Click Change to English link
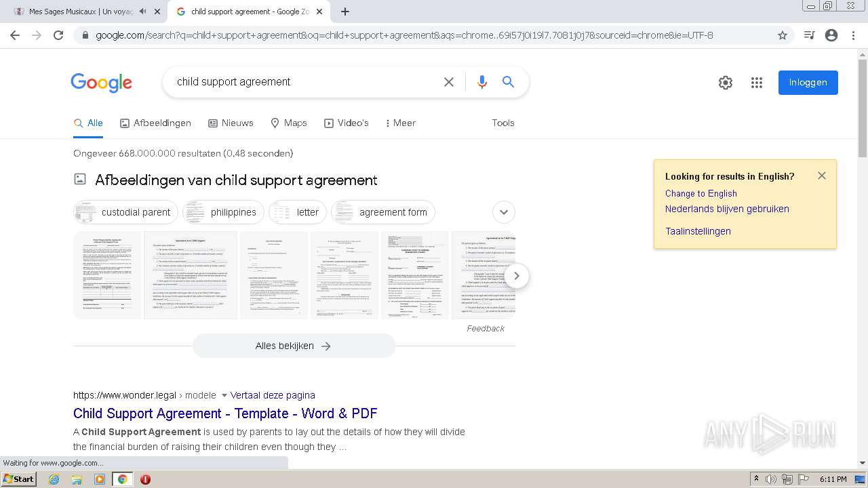The image size is (868, 488). pos(701,193)
